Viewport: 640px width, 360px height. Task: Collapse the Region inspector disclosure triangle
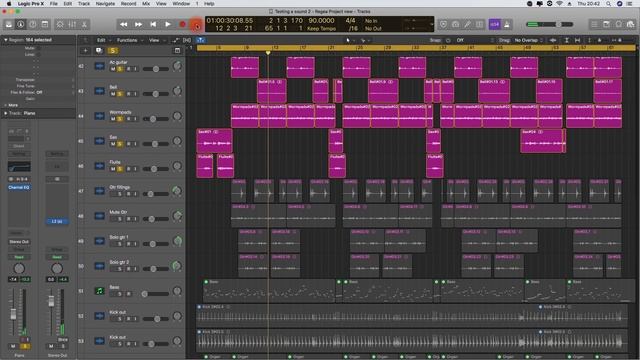(x=6, y=40)
